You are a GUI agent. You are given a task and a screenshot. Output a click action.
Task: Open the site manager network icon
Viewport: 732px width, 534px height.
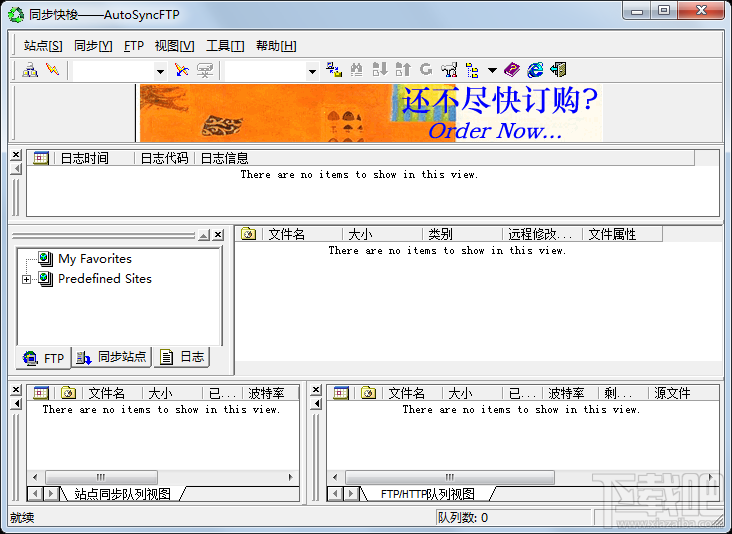pos(30,70)
